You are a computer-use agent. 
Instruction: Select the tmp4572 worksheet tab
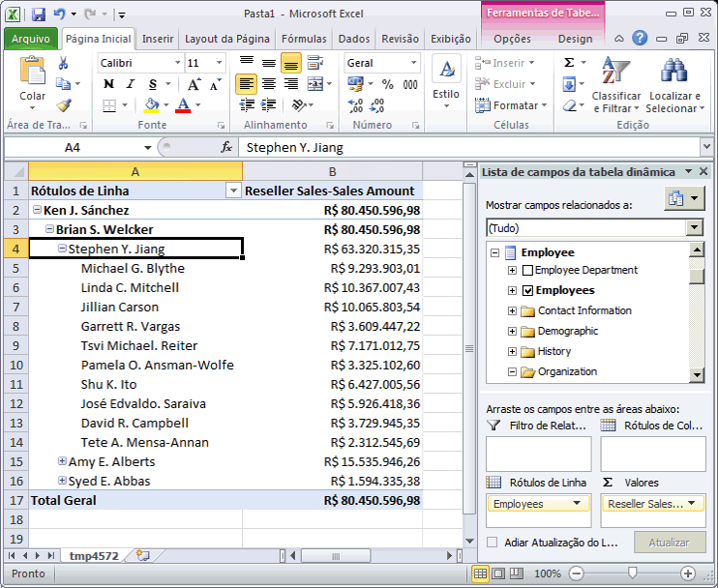pyautogui.click(x=95, y=556)
